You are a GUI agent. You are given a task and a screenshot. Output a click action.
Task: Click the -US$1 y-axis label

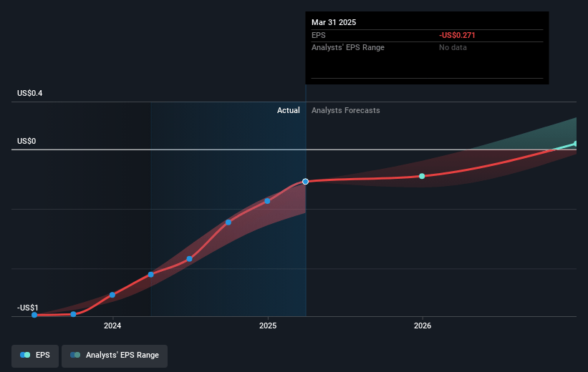[27, 308]
